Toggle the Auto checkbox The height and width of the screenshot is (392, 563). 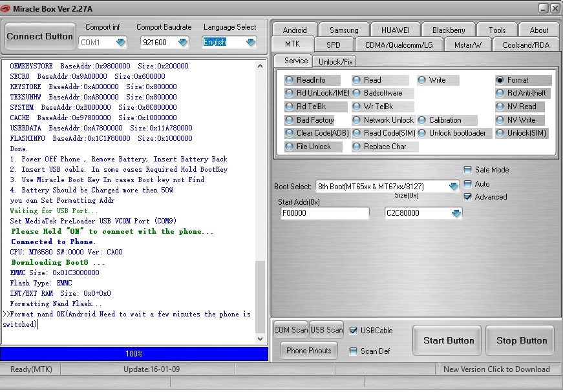[467, 184]
